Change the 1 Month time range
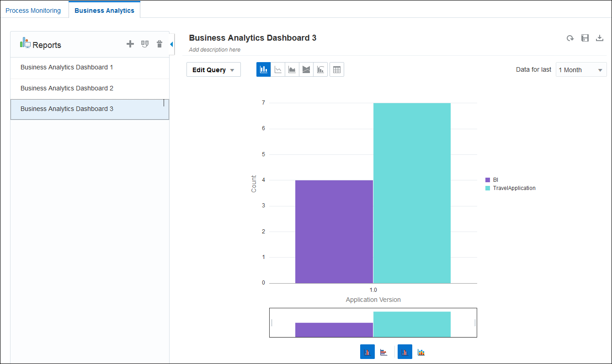Image resolution: width=612 pixels, height=364 pixels. point(581,69)
